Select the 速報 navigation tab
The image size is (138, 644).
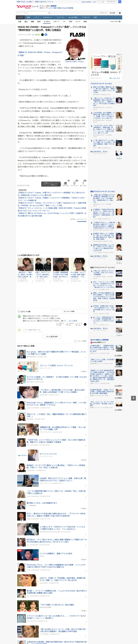[28, 17]
